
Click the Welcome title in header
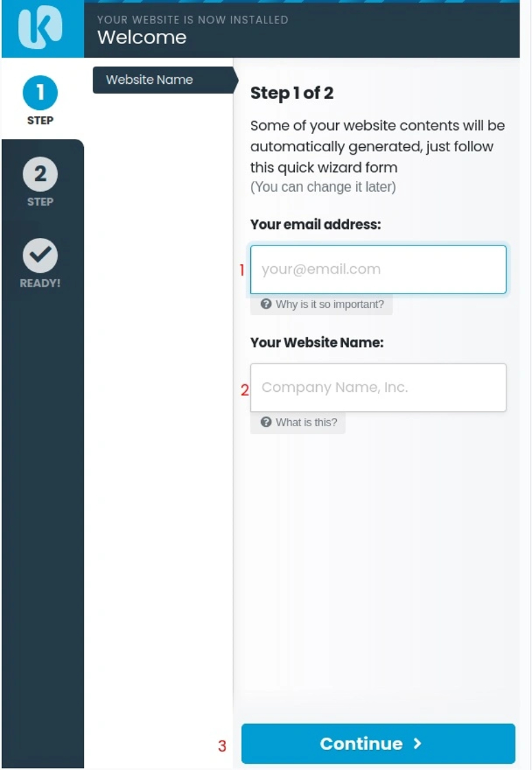click(x=142, y=37)
